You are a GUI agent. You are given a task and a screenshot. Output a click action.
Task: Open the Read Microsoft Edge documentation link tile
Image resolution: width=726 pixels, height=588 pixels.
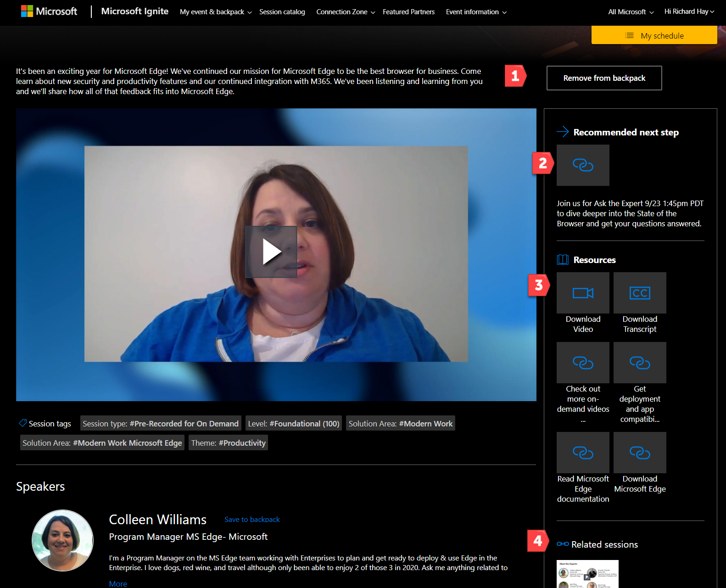[x=583, y=453]
